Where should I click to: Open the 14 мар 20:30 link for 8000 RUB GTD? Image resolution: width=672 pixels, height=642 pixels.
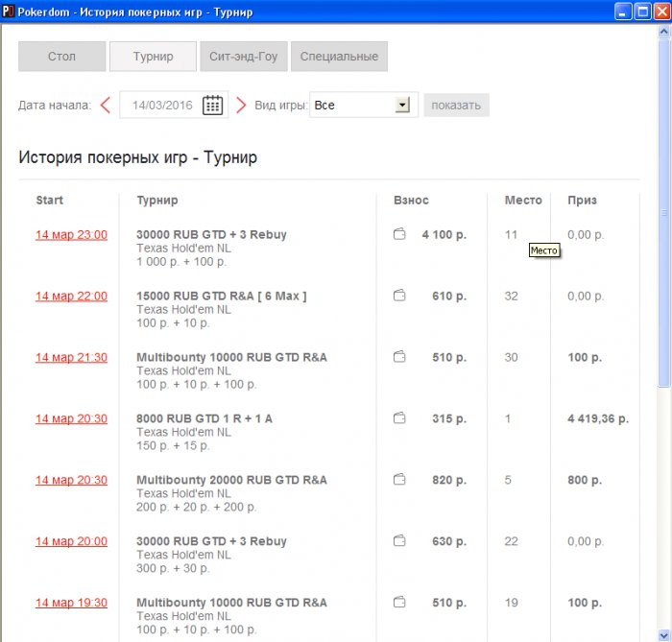coord(71,418)
